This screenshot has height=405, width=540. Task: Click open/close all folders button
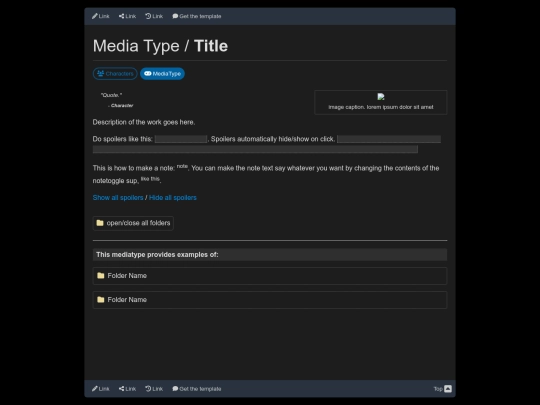133,223
